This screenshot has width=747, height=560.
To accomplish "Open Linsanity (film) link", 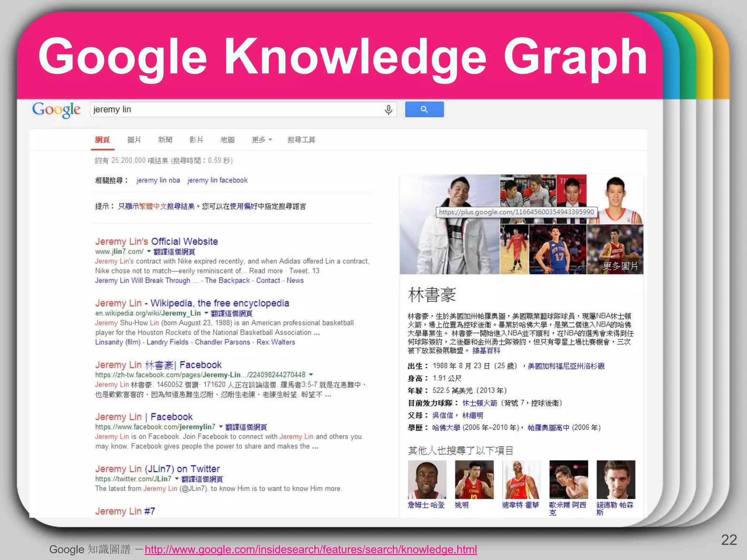I will click(x=118, y=342).
